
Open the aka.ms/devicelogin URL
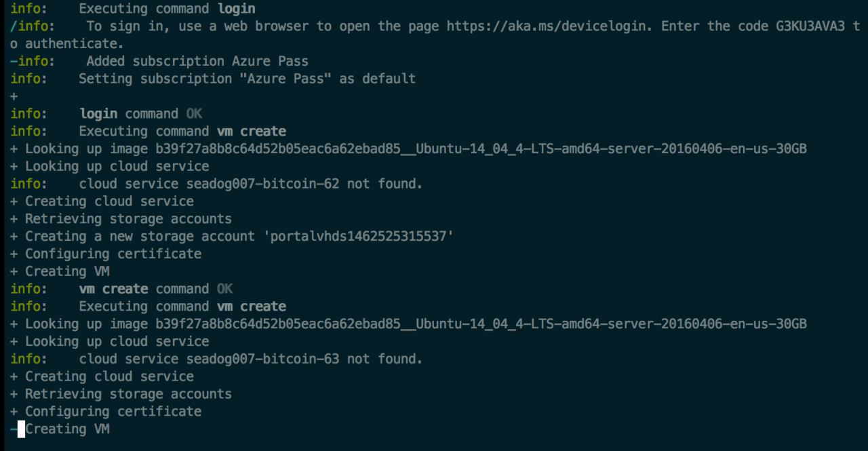click(547, 26)
